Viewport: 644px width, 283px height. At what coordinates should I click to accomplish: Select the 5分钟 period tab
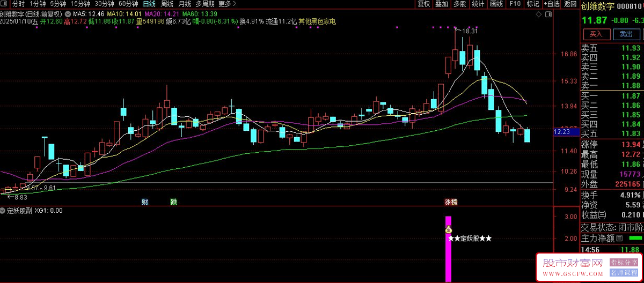[x=58, y=4]
